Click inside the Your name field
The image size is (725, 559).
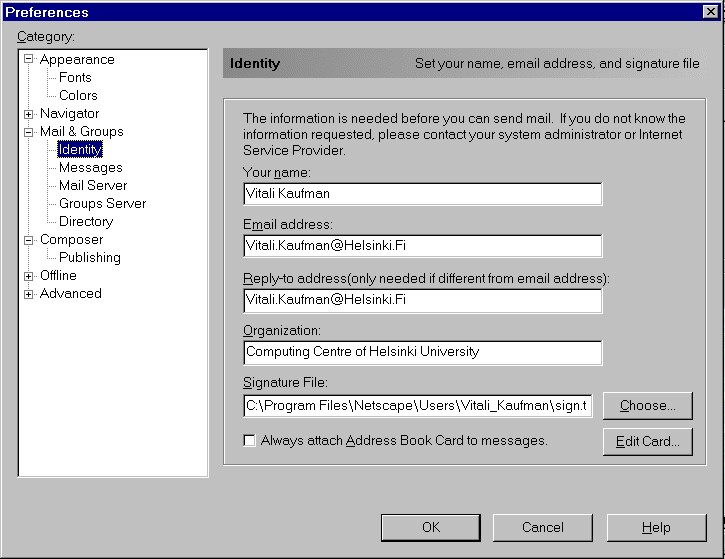tap(422, 194)
